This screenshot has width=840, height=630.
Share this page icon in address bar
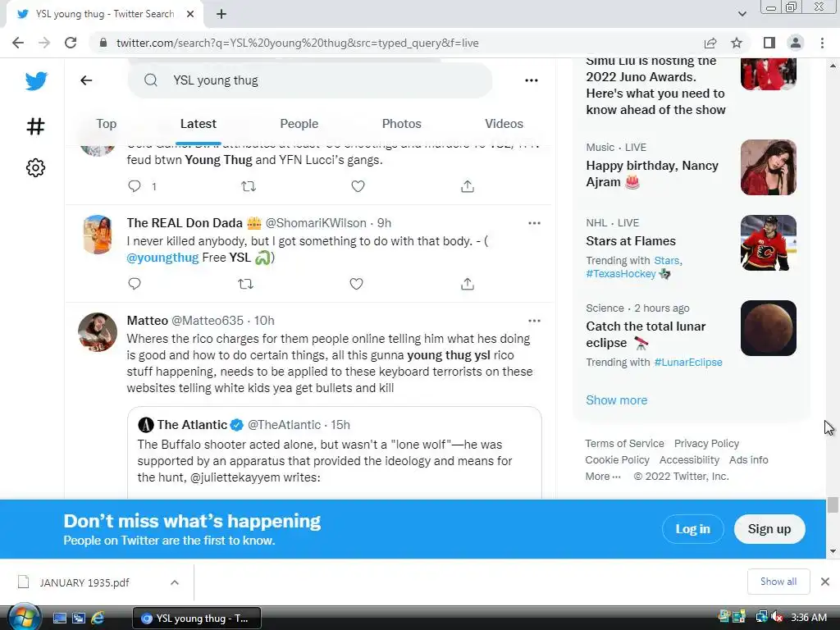[710, 43]
